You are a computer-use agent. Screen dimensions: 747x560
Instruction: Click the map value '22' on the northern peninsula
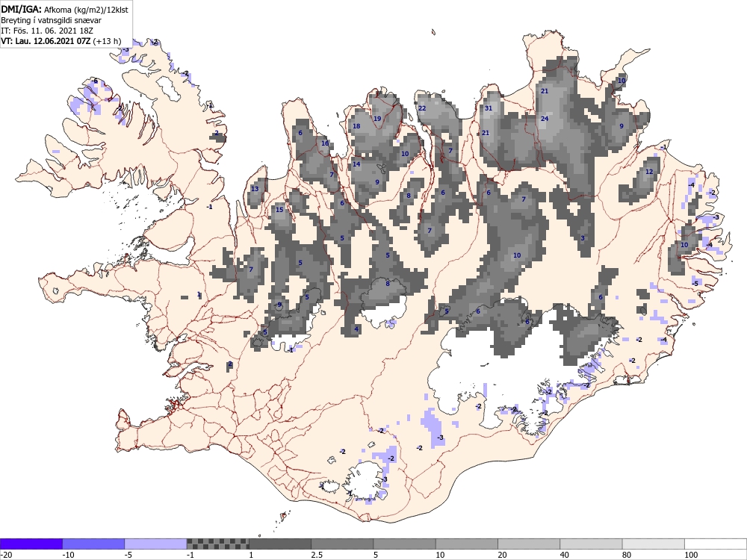(x=422, y=108)
